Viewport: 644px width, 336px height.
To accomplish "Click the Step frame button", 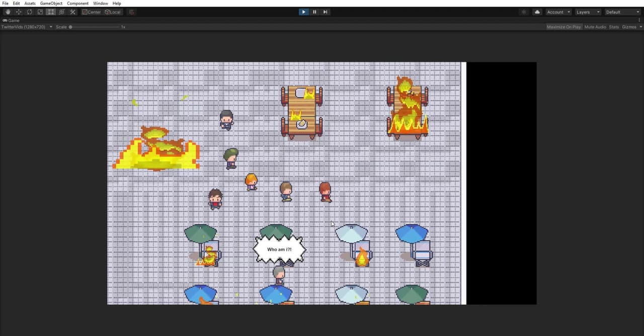I will tap(325, 12).
